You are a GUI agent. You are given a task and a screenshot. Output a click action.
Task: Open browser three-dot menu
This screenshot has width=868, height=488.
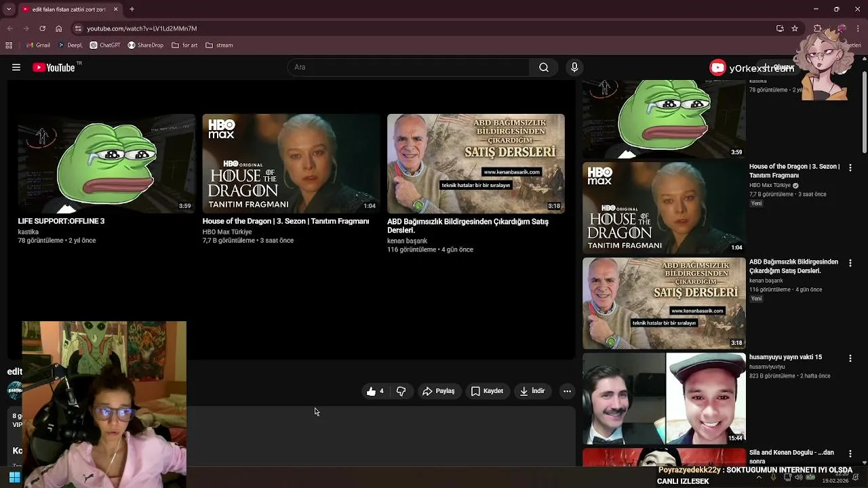coord(858,28)
